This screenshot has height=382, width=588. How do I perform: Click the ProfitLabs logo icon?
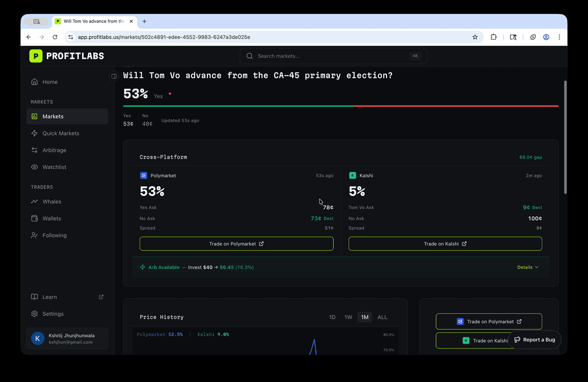coord(36,56)
